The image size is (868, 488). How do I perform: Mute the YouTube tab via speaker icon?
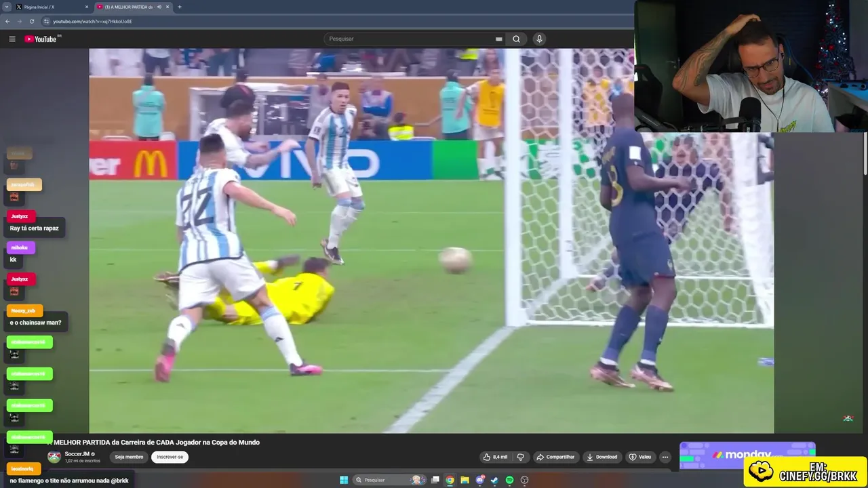click(159, 7)
